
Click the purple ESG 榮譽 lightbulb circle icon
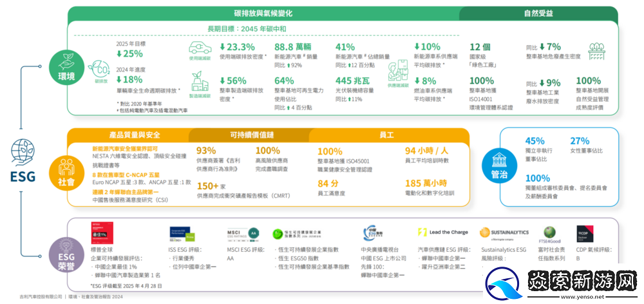pos(65,255)
